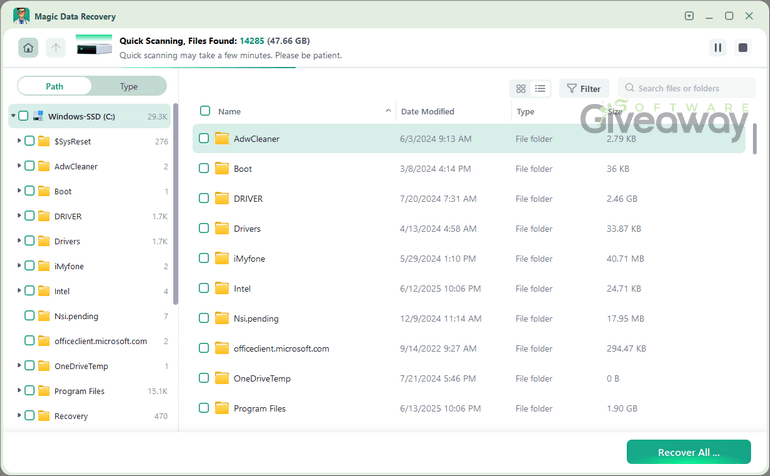Image resolution: width=770 pixels, height=476 pixels.
Task: Click the Recovery folder icon in tree
Action: click(44, 416)
